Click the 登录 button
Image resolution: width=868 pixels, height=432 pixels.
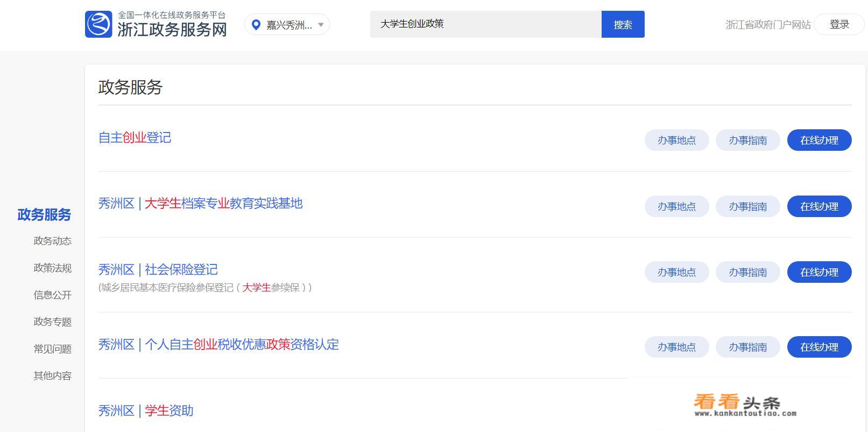click(839, 24)
